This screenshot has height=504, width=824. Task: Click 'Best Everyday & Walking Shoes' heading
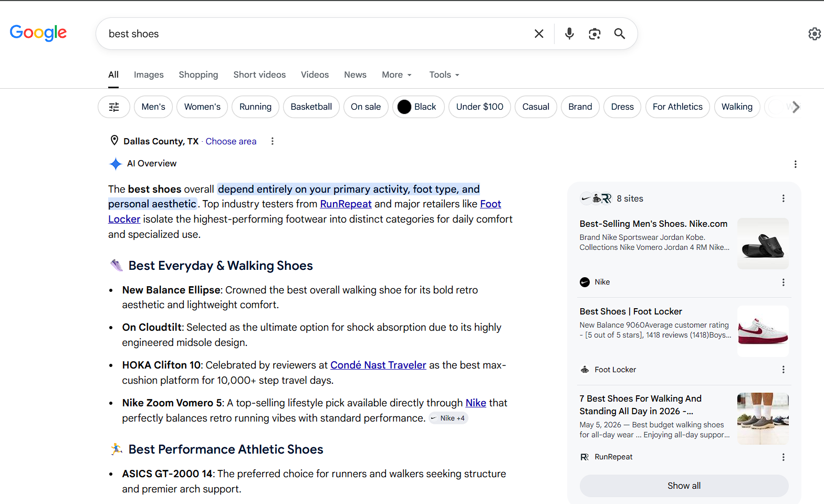click(221, 266)
